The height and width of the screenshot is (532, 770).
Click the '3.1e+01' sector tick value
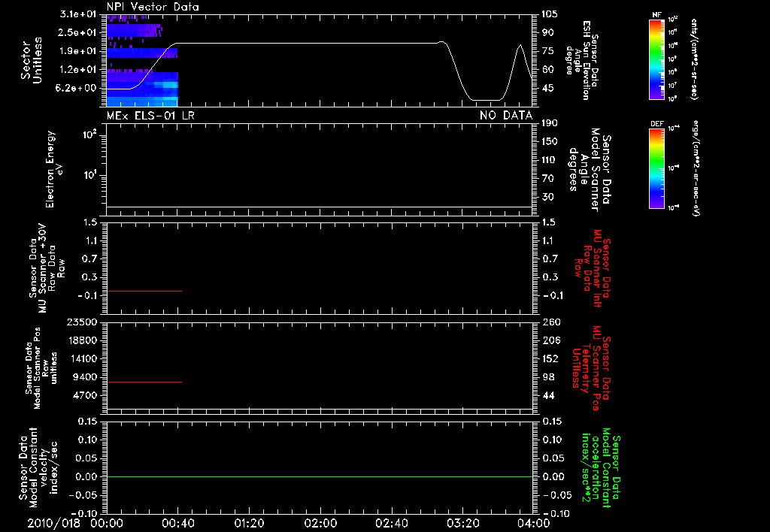click(78, 14)
